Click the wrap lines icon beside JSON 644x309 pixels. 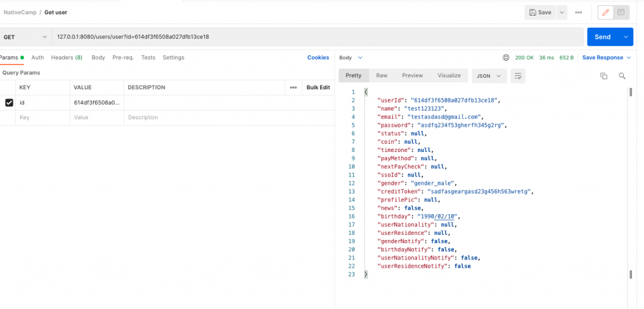(518, 76)
